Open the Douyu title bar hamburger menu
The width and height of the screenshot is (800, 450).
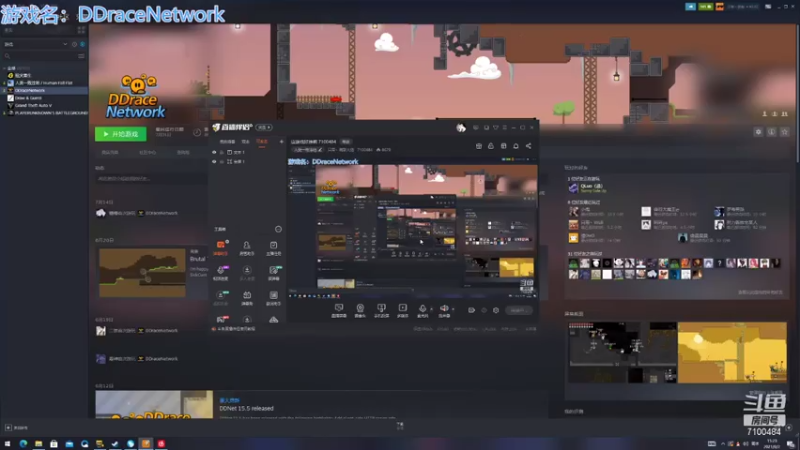(505, 128)
